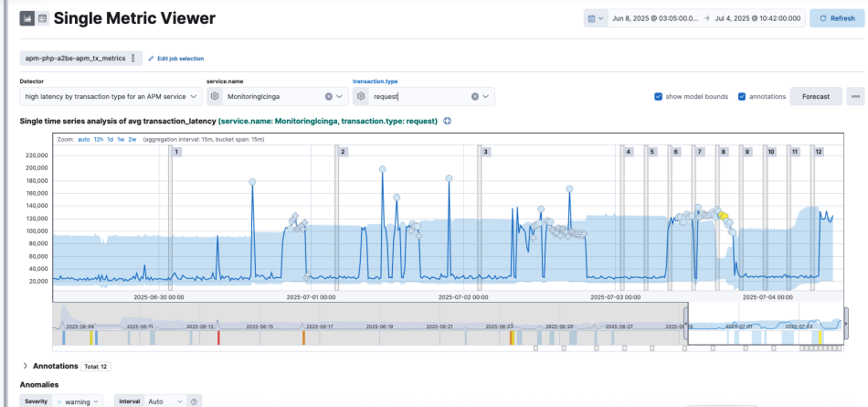Set chart zoom to 1w

point(121,139)
